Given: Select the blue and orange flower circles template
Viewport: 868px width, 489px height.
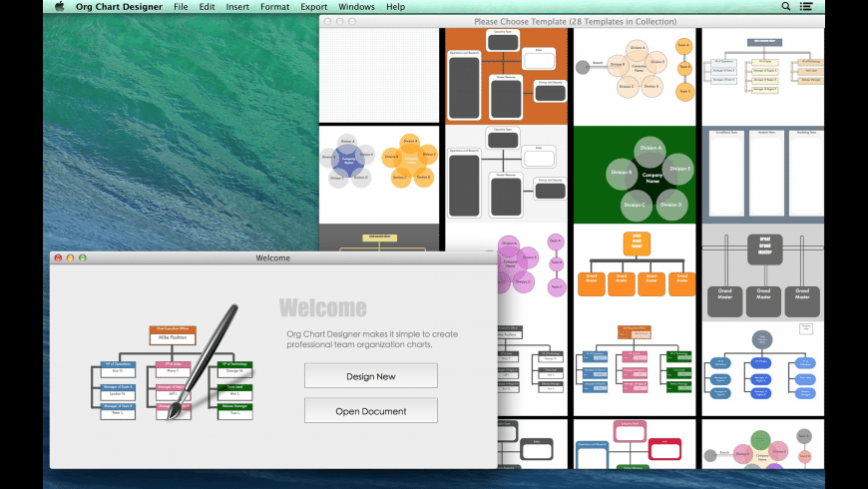Looking at the screenshot, I should [379, 174].
